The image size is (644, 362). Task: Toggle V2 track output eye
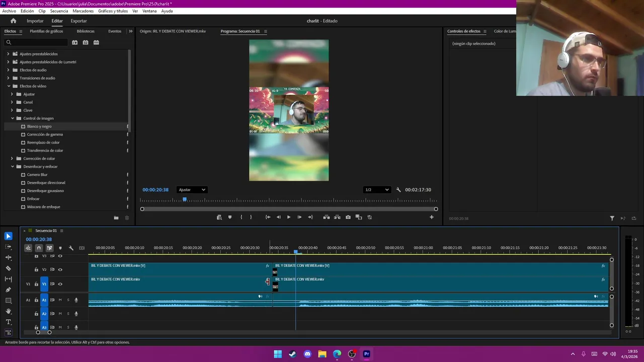[x=60, y=269]
